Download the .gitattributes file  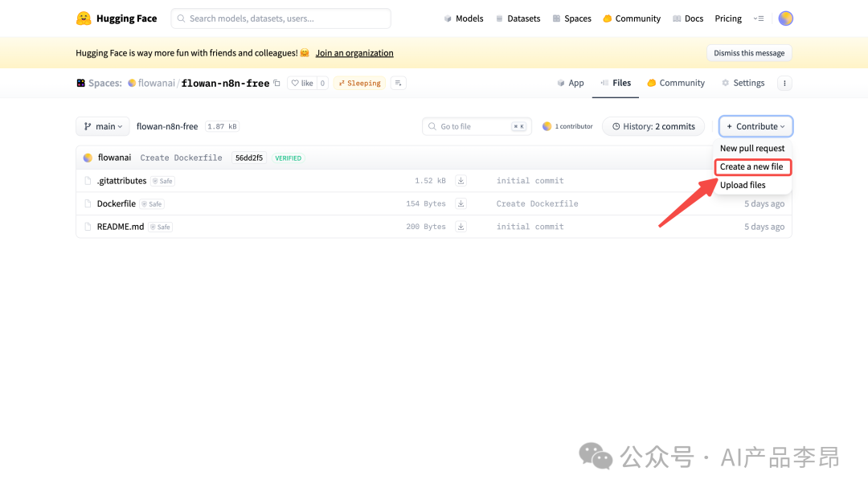pos(461,180)
